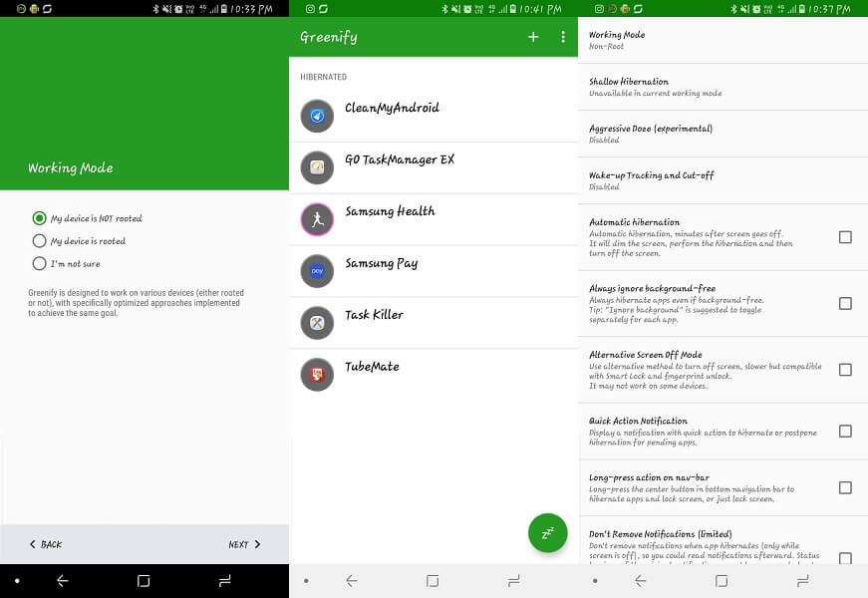
Task: Tap the Working Mode heading on green banner
Action: point(71,167)
